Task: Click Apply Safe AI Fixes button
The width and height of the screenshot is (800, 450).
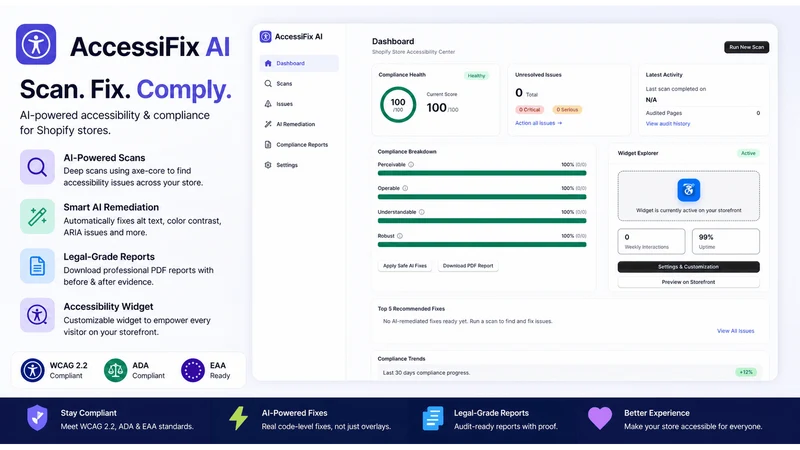Action: [405, 266]
